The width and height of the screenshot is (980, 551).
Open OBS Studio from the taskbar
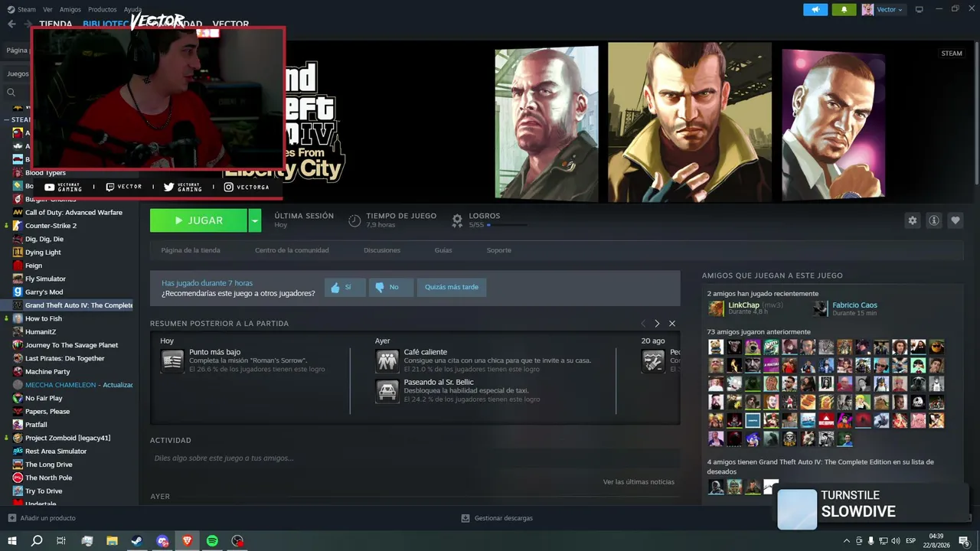pyautogui.click(x=238, y=541)
